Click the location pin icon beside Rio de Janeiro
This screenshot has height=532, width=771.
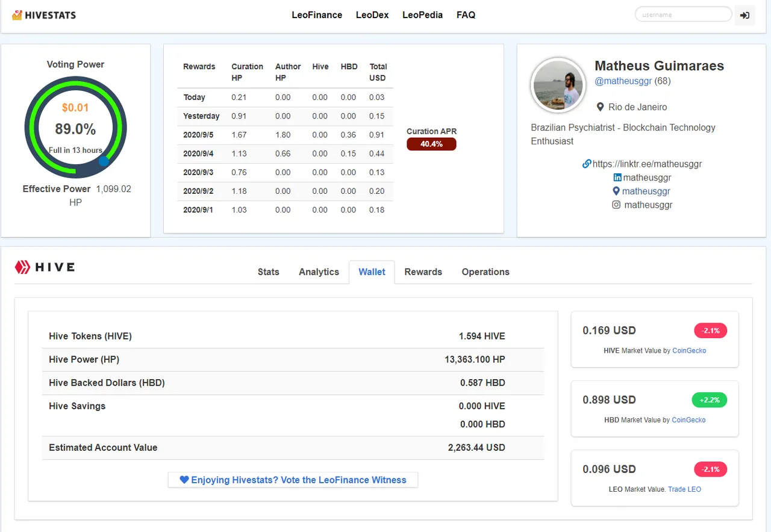[600, 107]
